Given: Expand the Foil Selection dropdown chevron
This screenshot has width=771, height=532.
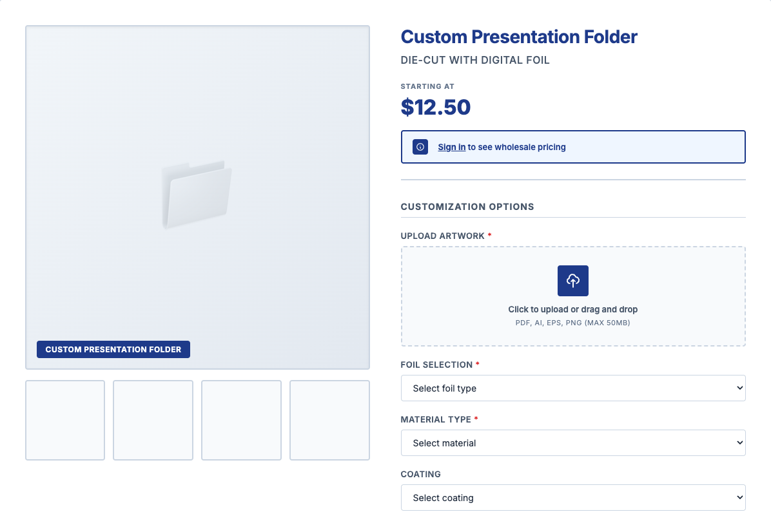Looking at the screenshot, I should (735, 388).
